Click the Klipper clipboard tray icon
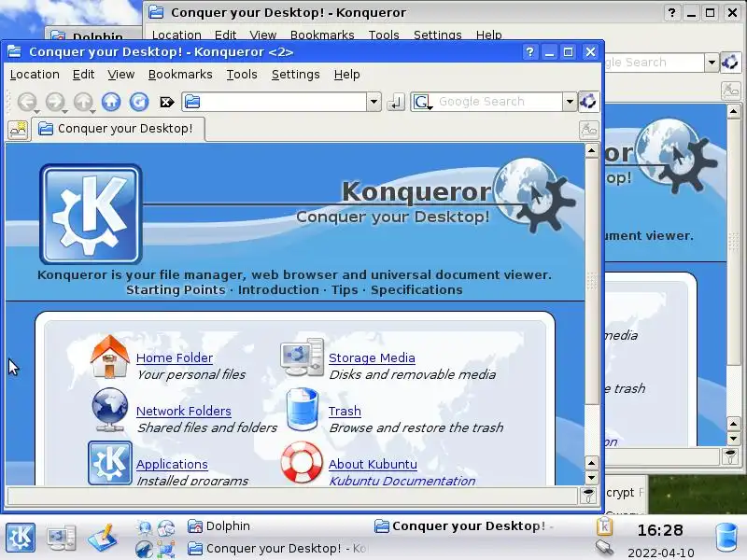The height and width of the screenshot is (560, 747). coord(604,526)
